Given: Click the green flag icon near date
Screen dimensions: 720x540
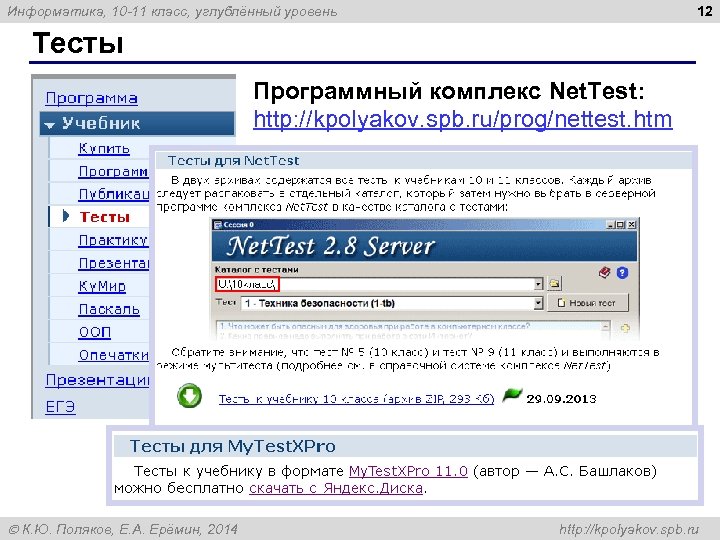Looking at the screenshot, I should pyautogui.click(x=512, y=395).
